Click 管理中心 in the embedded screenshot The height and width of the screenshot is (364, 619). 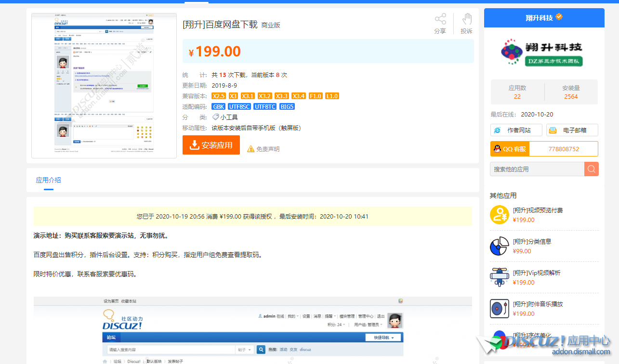366,316
